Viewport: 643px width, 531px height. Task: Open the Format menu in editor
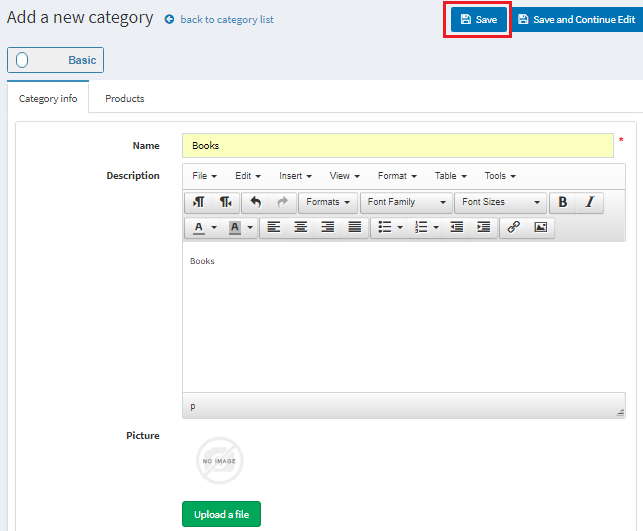[397, 176]
